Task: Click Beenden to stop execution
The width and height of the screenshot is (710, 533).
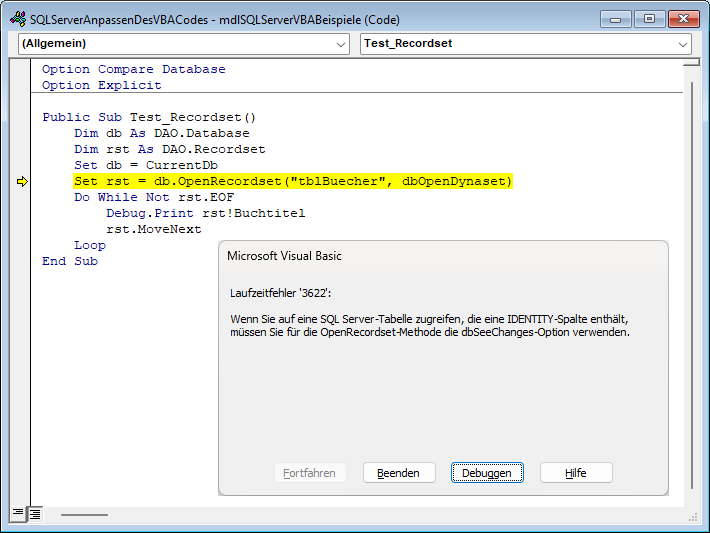Action: [398, 473]
